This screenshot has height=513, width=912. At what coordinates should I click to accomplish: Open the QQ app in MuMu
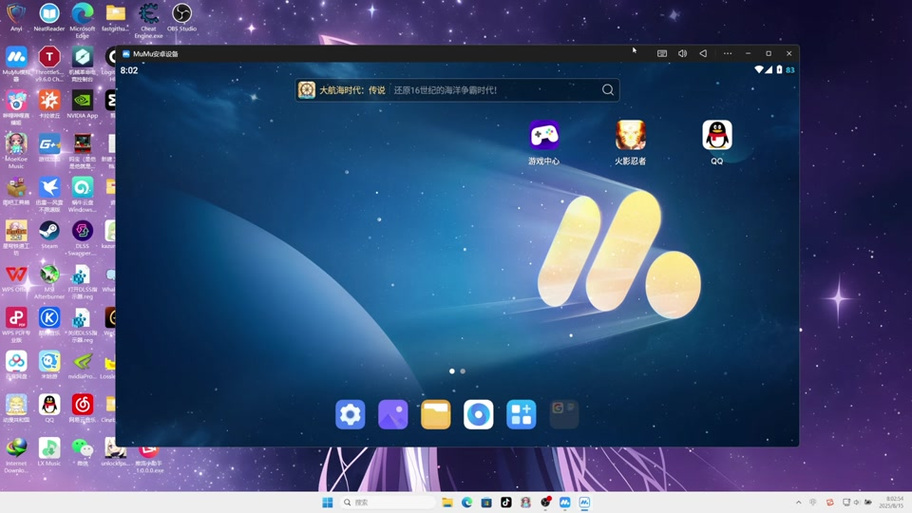coord(717,136)
